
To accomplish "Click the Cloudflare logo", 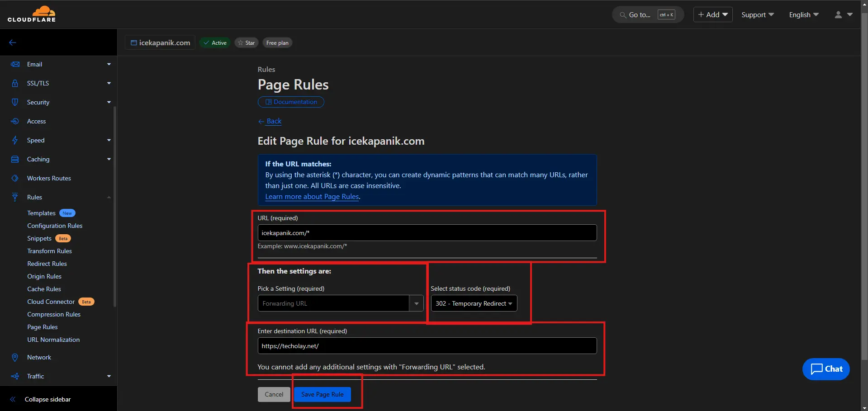I will pyautogui.click(x=32, y=14).
